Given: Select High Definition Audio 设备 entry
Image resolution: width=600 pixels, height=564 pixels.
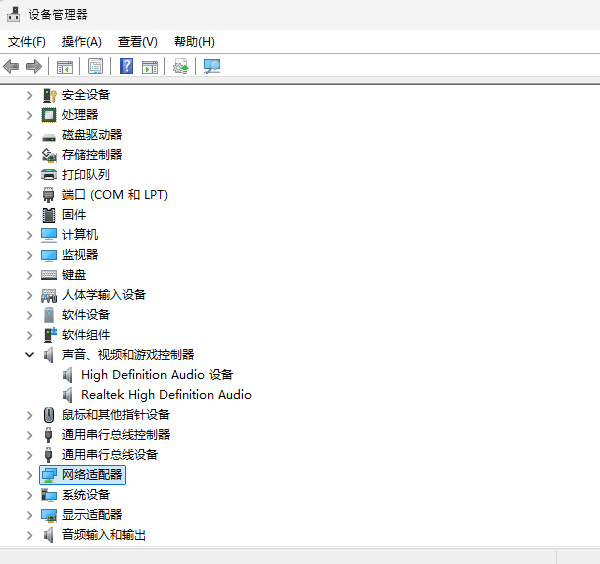Looking at the screenshot, I should pyautogui.click(x=157, y=375).
